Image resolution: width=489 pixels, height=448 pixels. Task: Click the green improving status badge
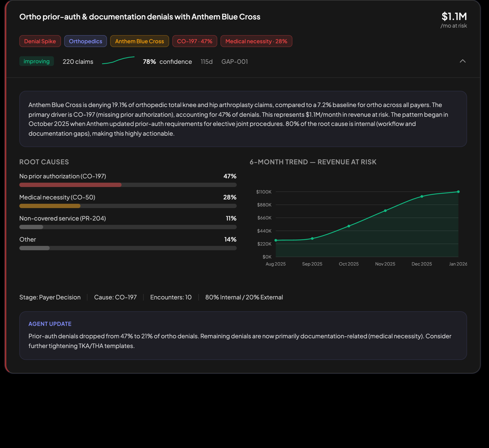coord(37,61)
